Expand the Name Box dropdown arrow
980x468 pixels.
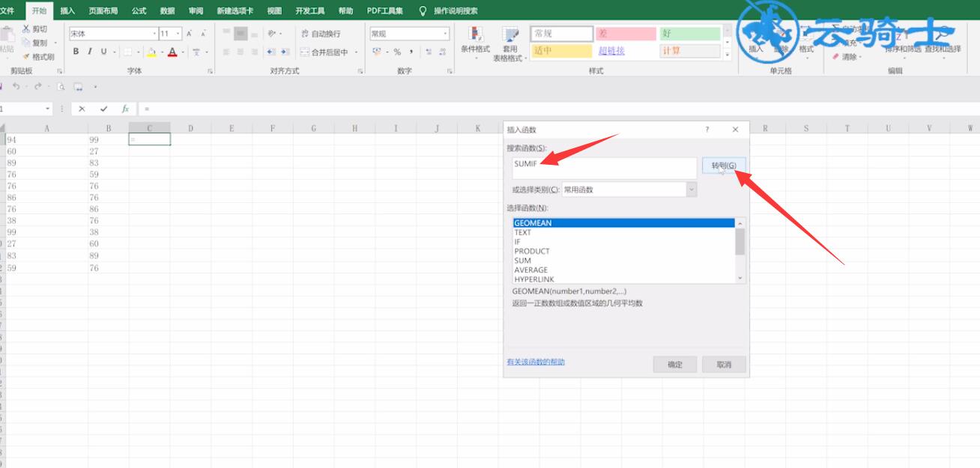point(48,109)
